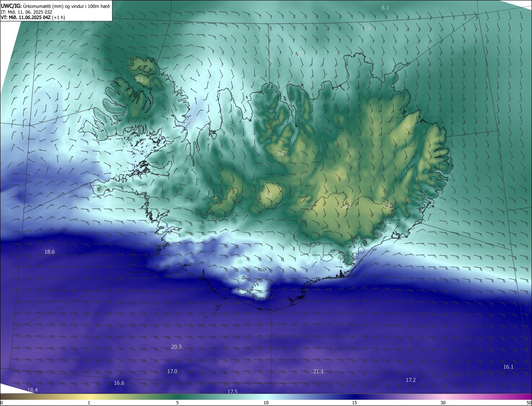The width and height of the screenshot is (532, 406).
Task: Click the 6.1 value label on the map
Action: click(385, 8)
